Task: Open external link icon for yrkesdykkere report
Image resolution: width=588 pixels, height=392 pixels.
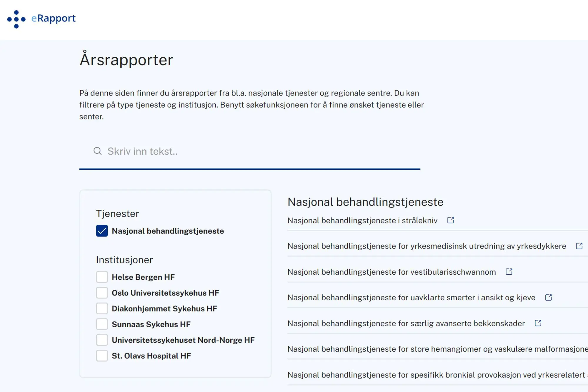Action: [579, 246]
